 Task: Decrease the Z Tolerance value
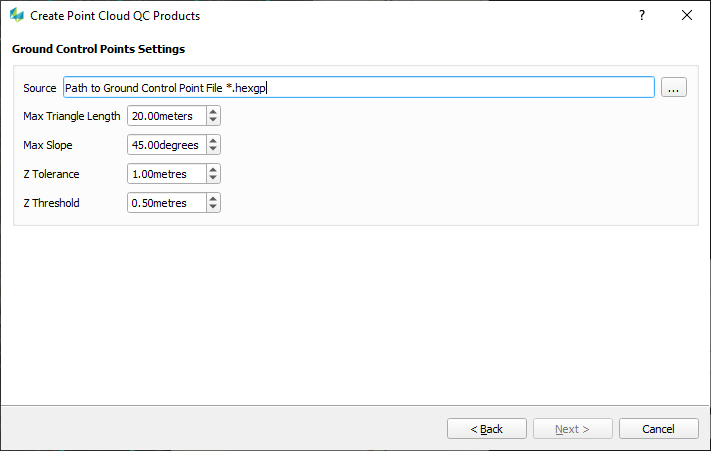212,179
